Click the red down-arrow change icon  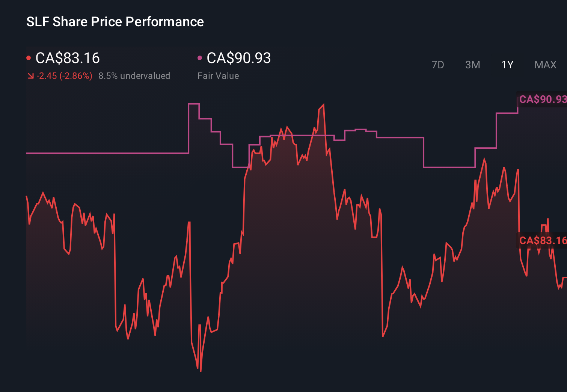pos(31,76)
